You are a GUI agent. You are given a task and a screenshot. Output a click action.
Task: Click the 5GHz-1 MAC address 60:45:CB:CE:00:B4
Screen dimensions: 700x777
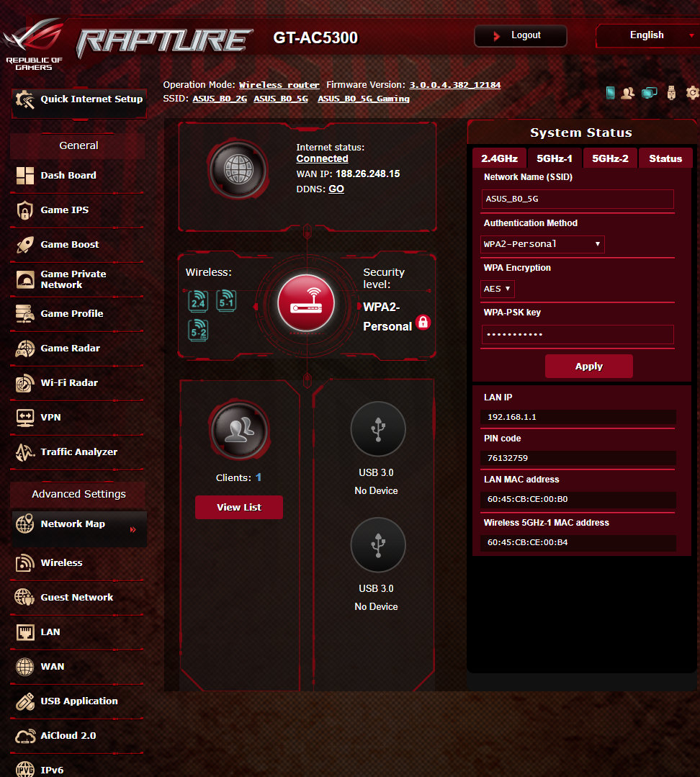coord(527,543)
